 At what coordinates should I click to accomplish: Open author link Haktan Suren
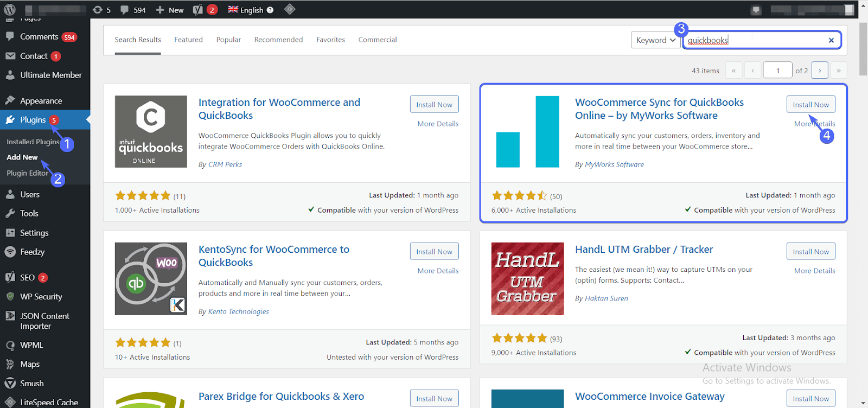[606, 298]
